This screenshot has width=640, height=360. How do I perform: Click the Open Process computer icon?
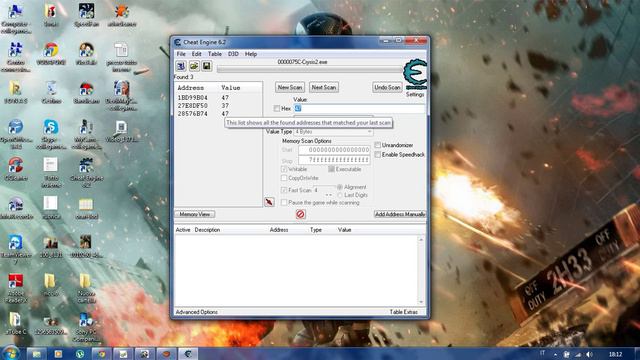pos(181,66)
